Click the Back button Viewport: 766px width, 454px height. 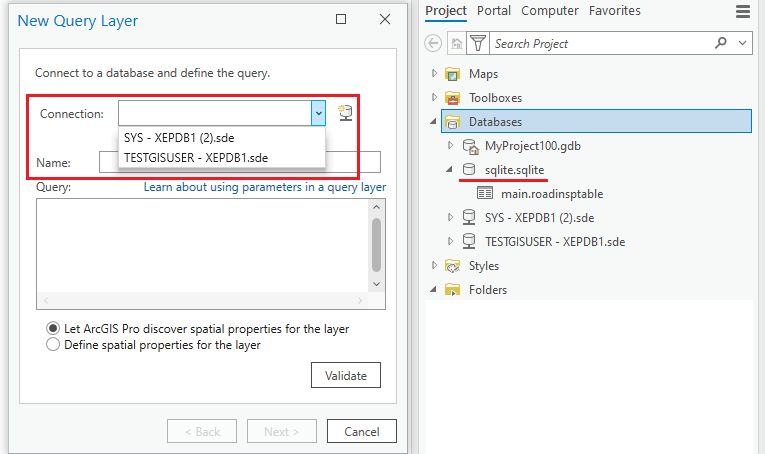point(202,432)
